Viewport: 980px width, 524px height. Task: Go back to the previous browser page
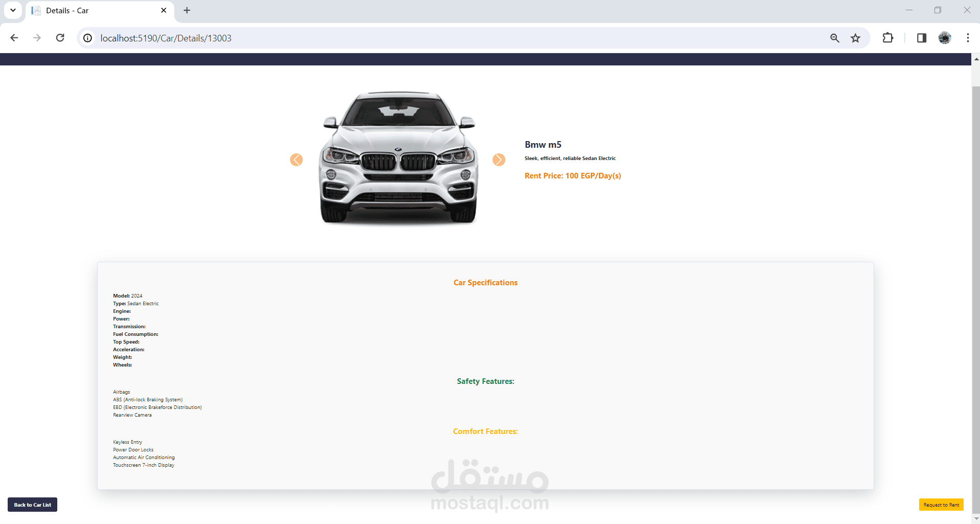point(14,38)
